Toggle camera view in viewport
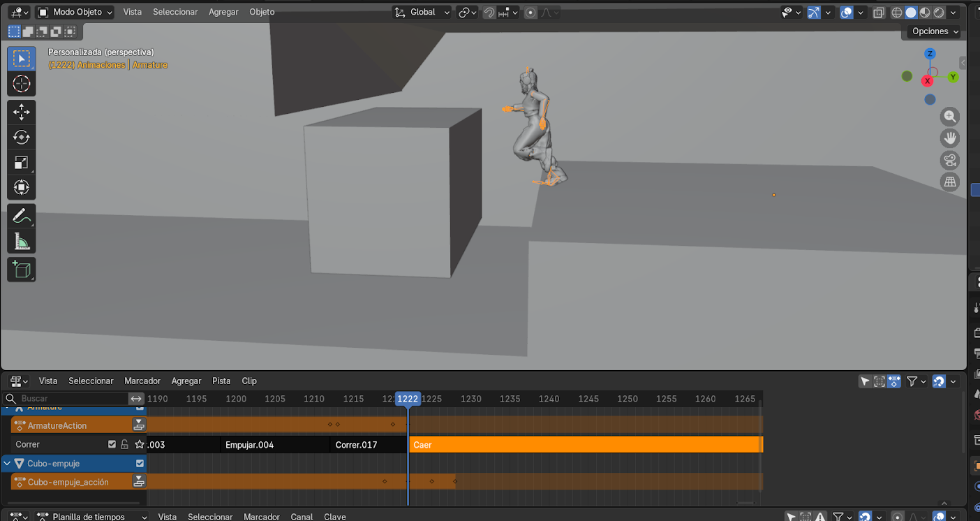980x521 pixels. pyautogui.click(x=949, y=161)
